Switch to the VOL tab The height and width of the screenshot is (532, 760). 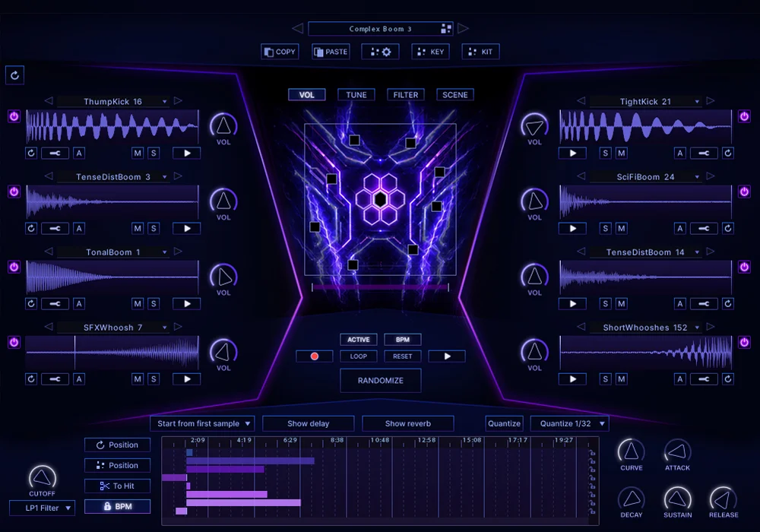point(306,95)
